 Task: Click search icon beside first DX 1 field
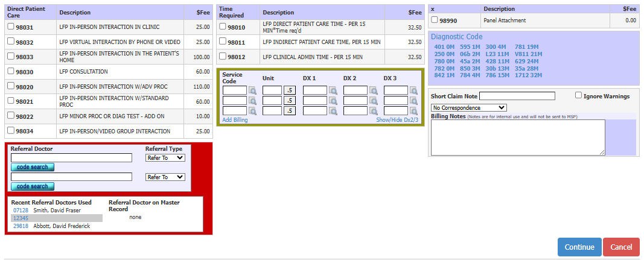[x=333, y=90]
